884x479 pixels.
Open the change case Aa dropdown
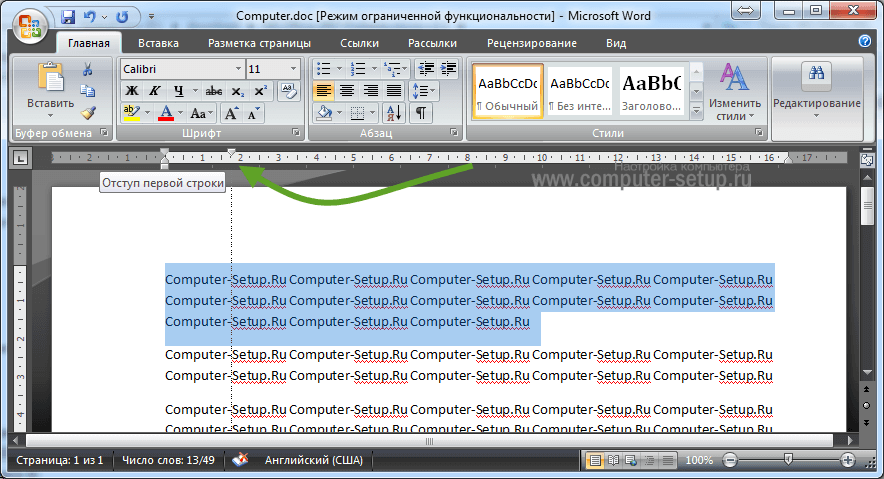(x=201, y=114)
